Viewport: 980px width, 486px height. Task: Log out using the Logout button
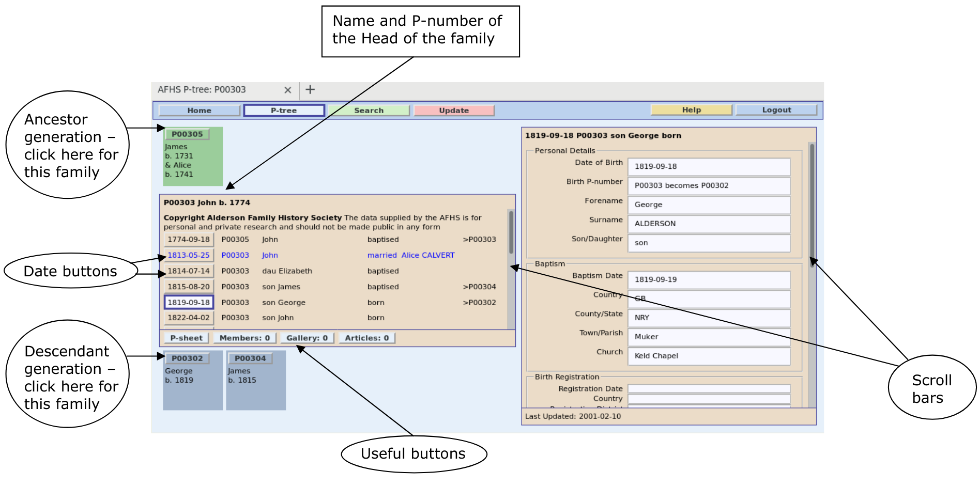pyautogui.click(x=776, y=110)
